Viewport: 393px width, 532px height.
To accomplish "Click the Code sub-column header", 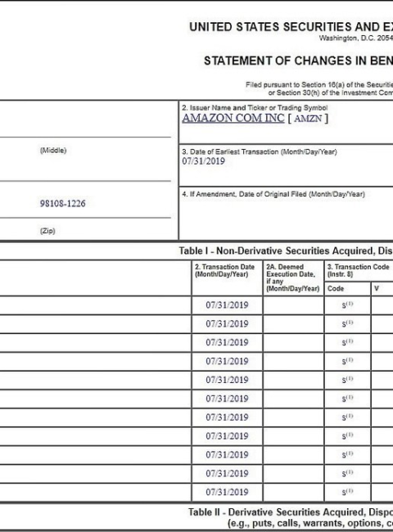I will click(336, 288).
